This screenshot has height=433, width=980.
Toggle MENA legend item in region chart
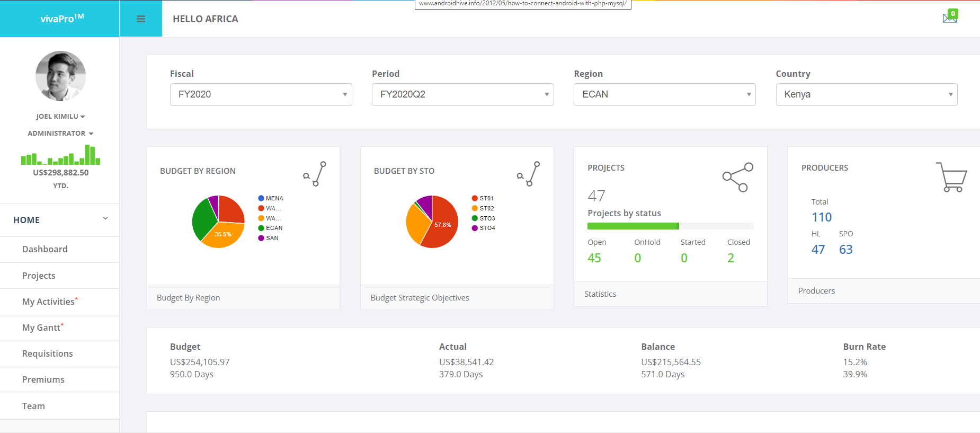click(x=271, y=198)
